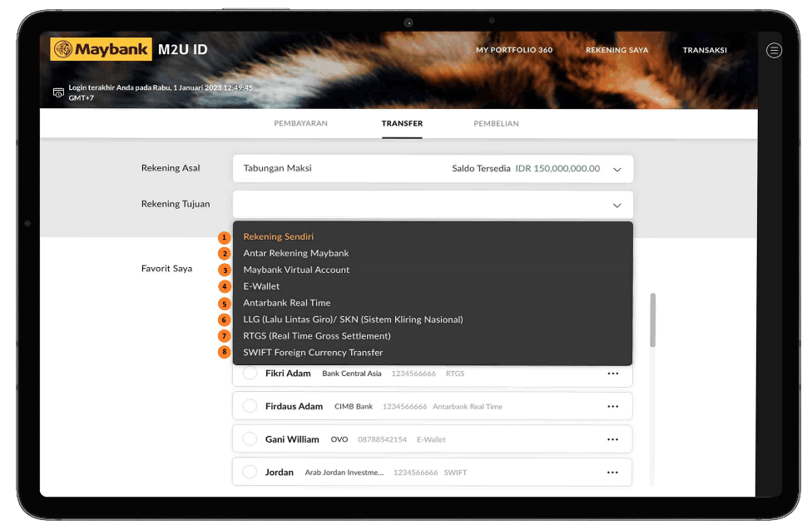The image size is (812, 530).
Task: Open the hamburger menu icon
Action: click(774, 50)
